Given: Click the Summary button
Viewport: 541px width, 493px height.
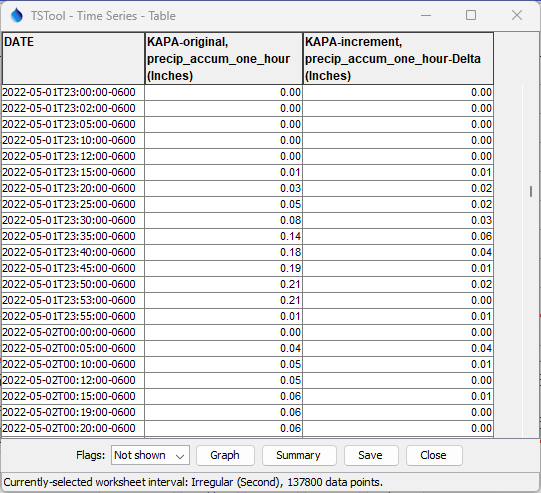Looking at the screenshot, I should (x=299, y=455).
